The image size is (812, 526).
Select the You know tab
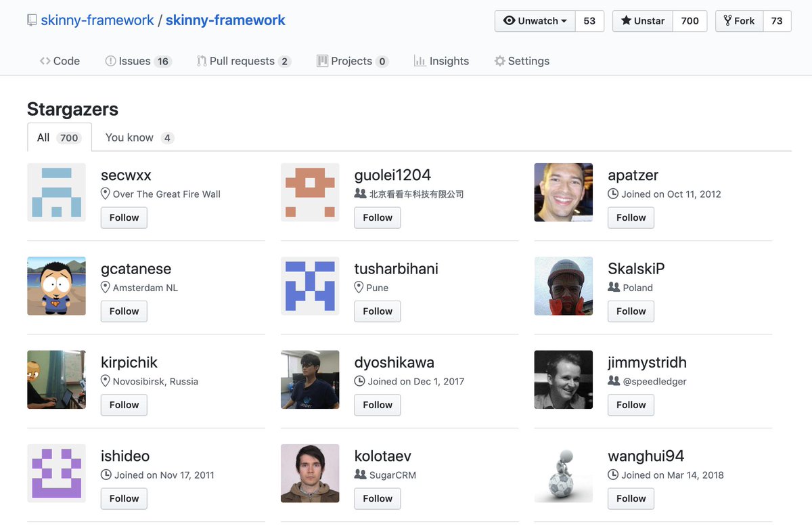click(139, 137)
